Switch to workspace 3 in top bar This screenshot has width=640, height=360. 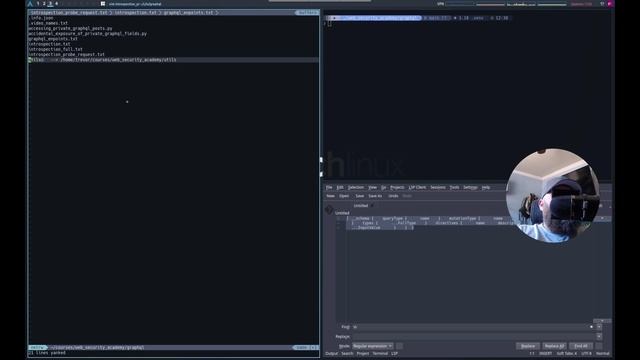point(50,4)
